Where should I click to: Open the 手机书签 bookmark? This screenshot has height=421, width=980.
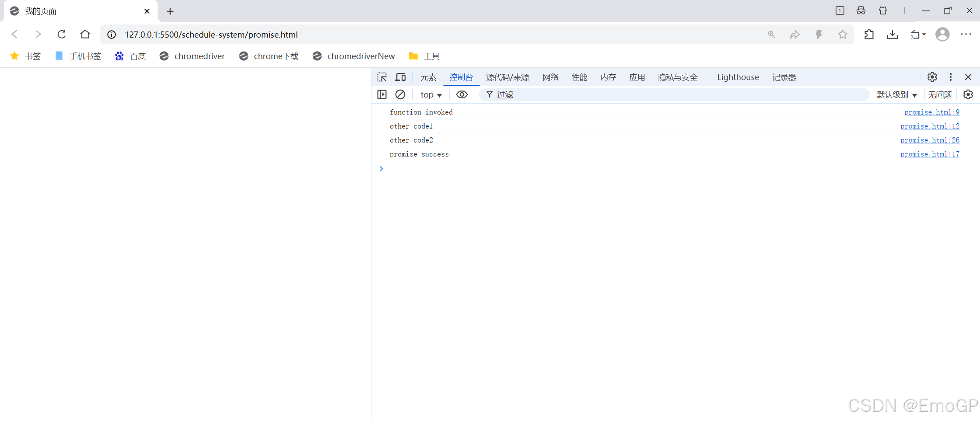coord(78,56)
